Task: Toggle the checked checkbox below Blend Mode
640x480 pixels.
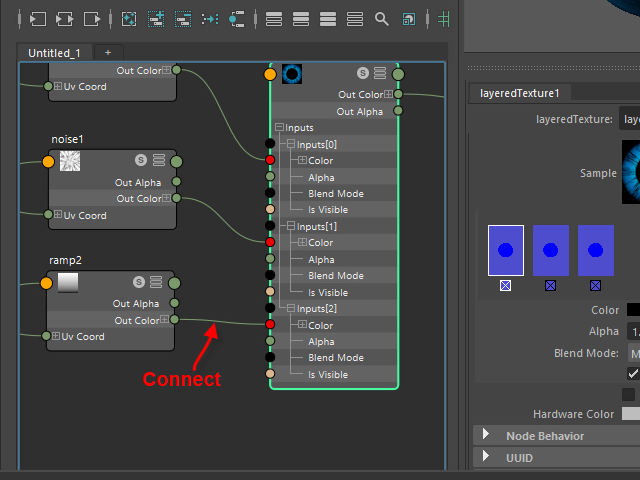Action: point(632,373)
